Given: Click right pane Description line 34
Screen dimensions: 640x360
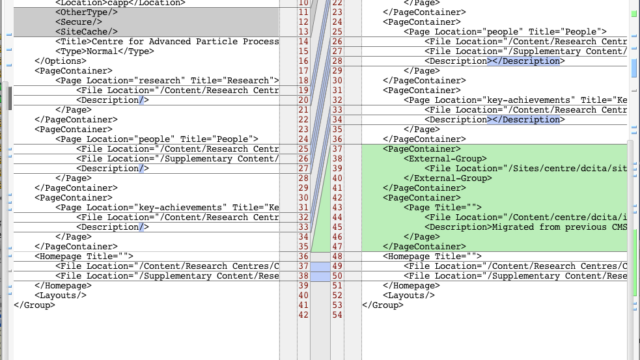Looking at the screenshot, I should click(x=495, y=120).
